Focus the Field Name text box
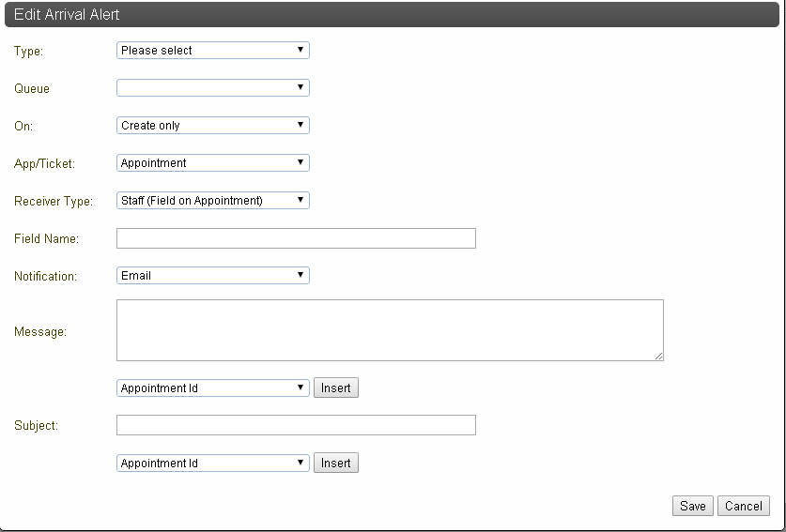The height and width of the screenshot is (532, 786). click(296, 238)
